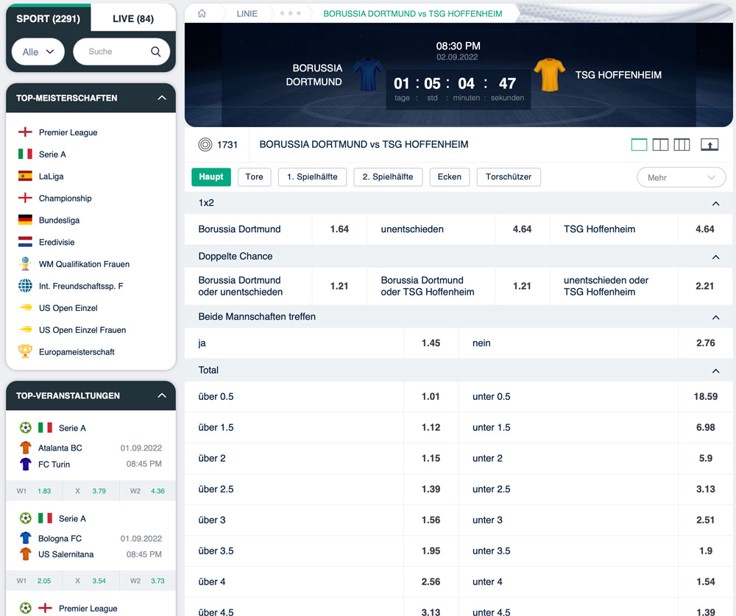Pick über 2.5 odds of 1.39
Image resolution: width=736 pixels, height=616 pixels.
322,489
